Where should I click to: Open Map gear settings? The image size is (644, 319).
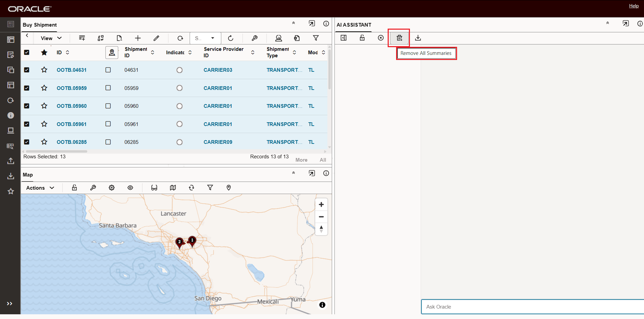[x=111, y=188]
